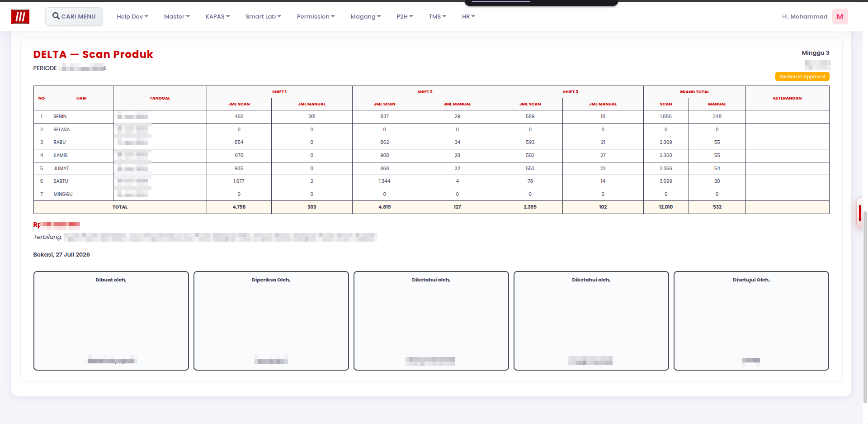
Task: Click the Bekasi, 27 Juli 2026 date text
Action: click(x=61, y=255)
